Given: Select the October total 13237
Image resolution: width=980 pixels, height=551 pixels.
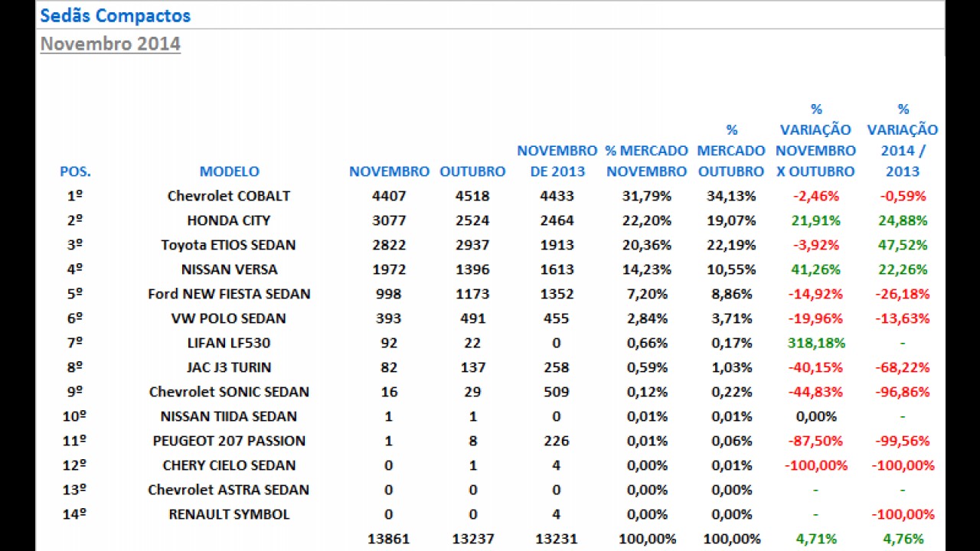Looking at the screenshot, I should (472, 539).
